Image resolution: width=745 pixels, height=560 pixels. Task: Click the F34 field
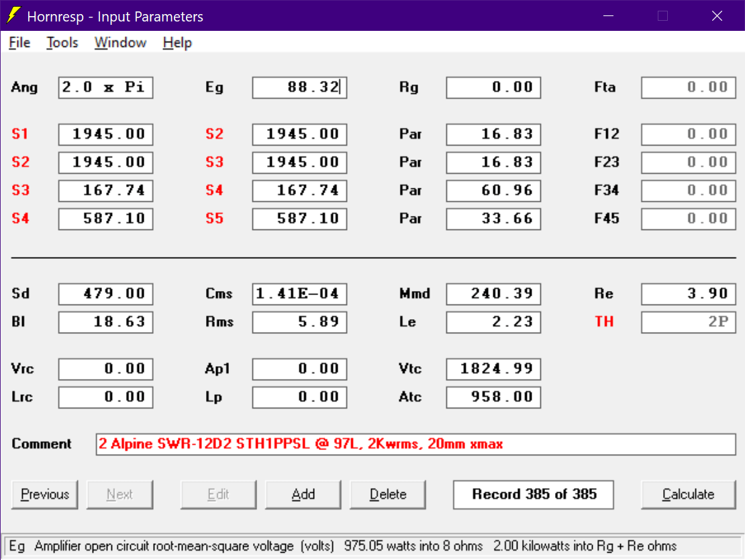pyautogui.click(x=688, y=190)
